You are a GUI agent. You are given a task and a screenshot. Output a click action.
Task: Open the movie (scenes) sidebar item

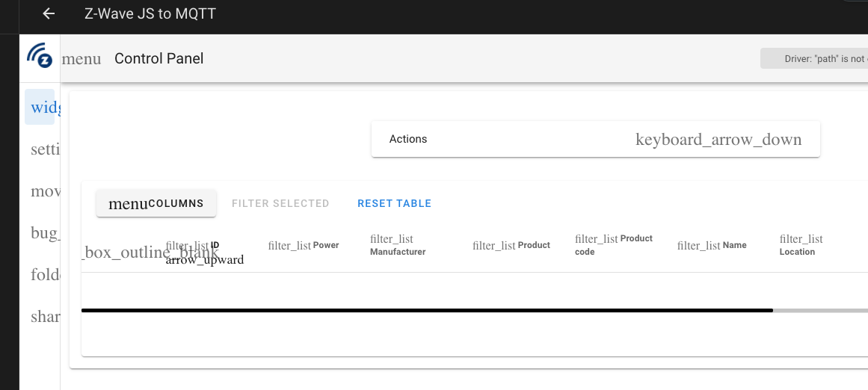coord(43,191)
